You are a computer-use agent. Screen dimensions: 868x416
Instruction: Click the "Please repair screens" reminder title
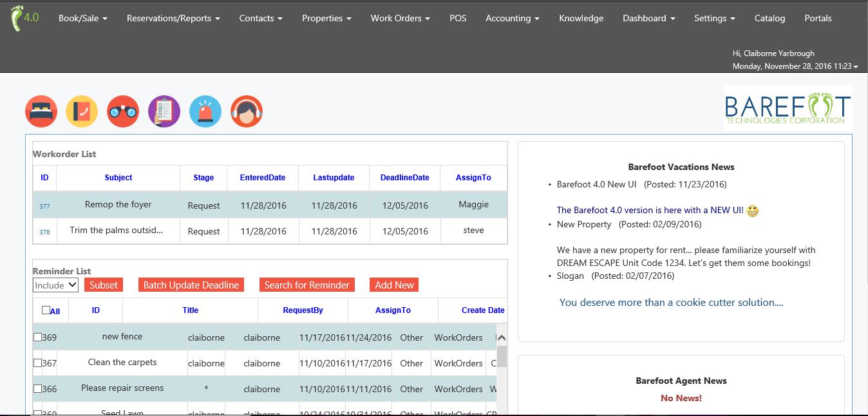click(122, 388)
